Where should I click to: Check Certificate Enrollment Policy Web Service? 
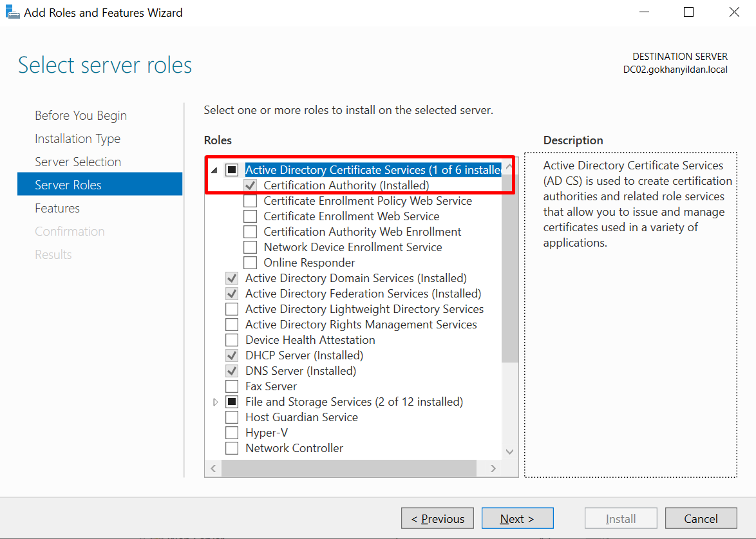coord(250,200)
